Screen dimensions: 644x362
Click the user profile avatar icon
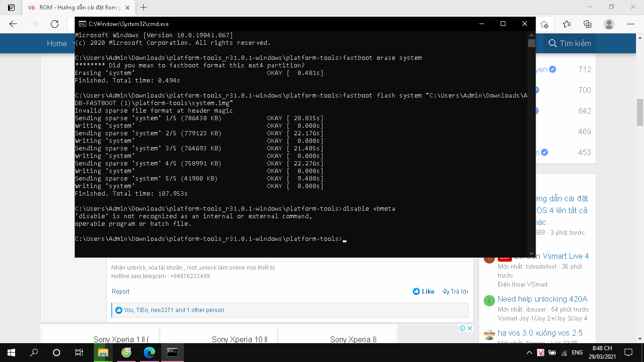click(x=609, y=24)
